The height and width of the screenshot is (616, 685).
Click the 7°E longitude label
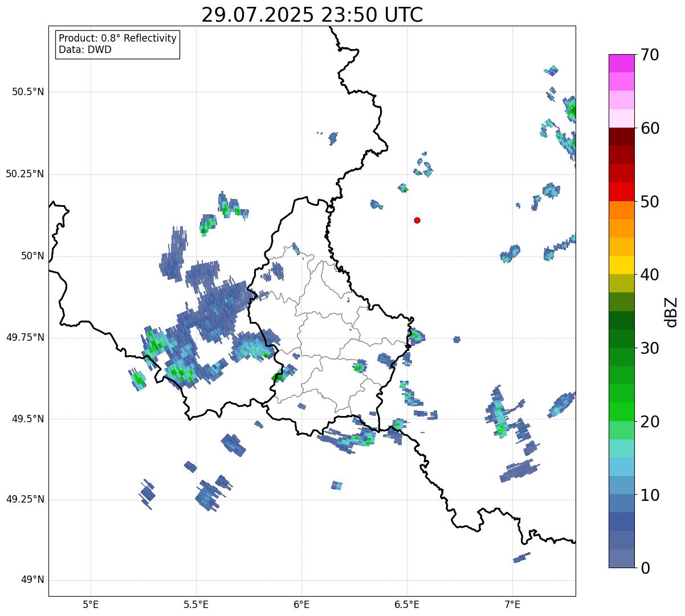[x=512, y=605]
